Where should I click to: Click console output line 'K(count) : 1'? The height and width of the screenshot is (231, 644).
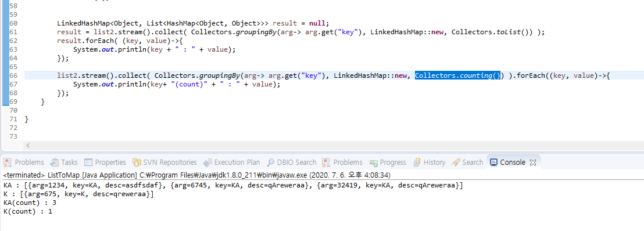27,211
